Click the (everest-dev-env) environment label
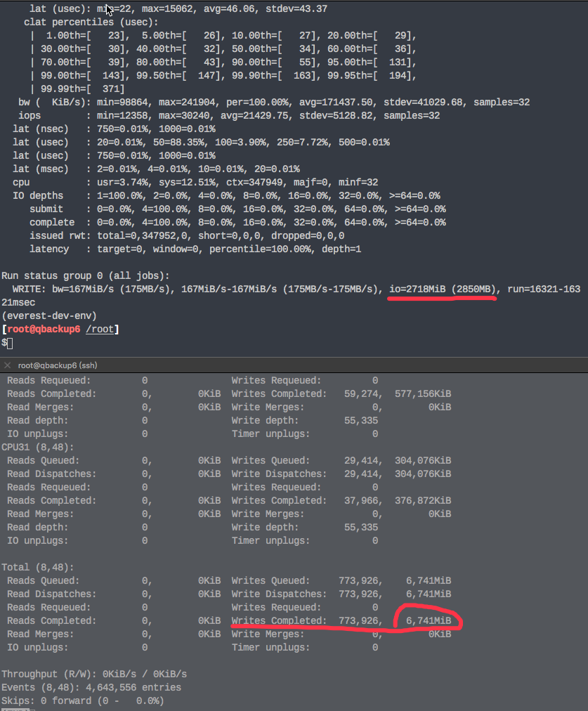This screenshot has width=588, height=711. point(49,315)
